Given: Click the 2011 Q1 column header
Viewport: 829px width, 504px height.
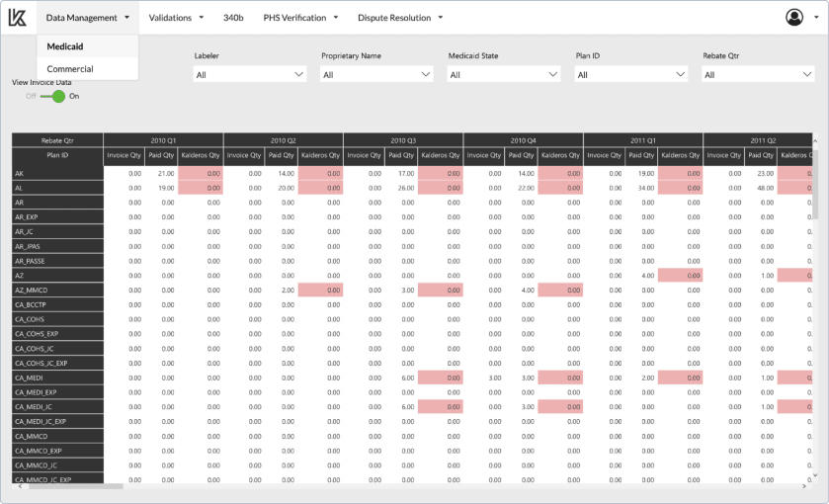Looking at the screenshot, I should point(643,140).
